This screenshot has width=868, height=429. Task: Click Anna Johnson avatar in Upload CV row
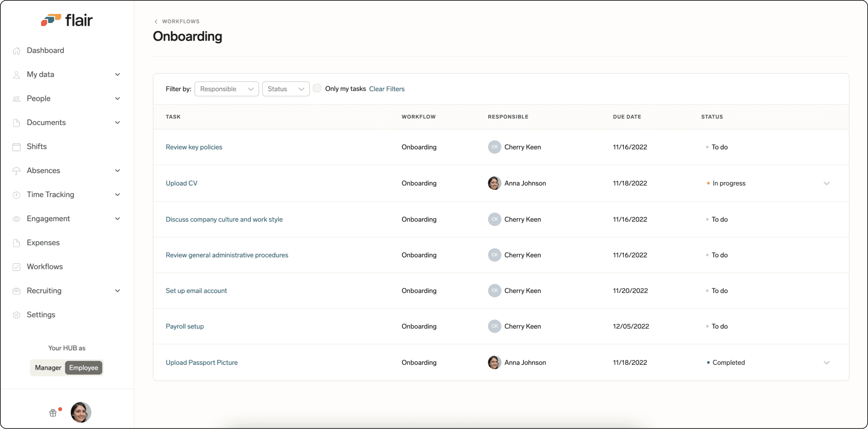click(495, 183)
